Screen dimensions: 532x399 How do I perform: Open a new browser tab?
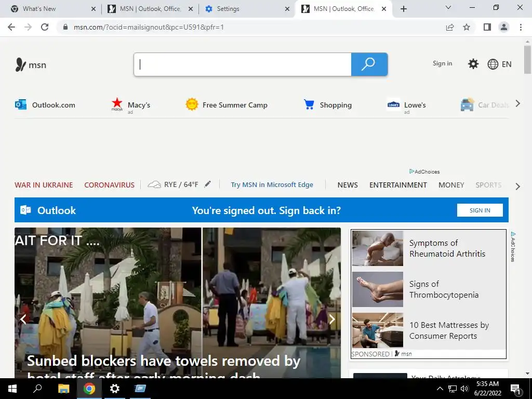(x=403, y=9)
